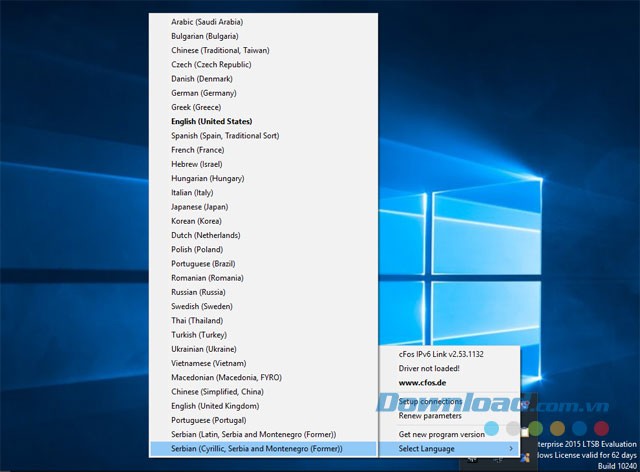Choose English (United Kingdom) option

point(215,405)
